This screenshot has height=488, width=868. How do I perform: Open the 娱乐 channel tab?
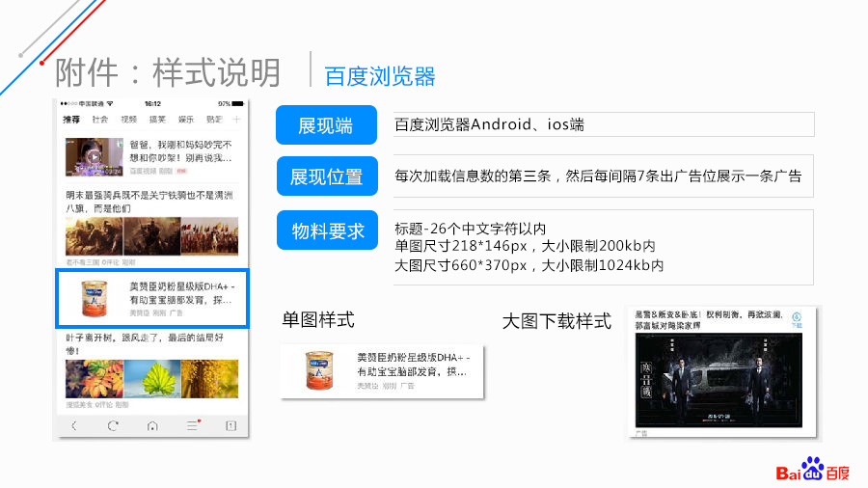tap(185, 120)
